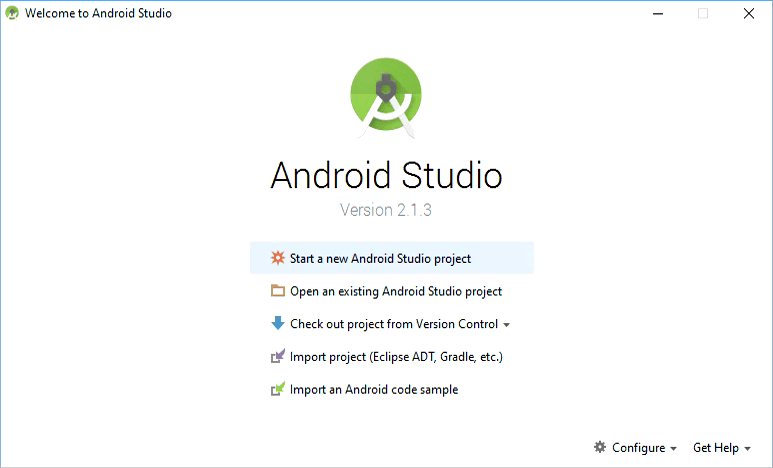773x468 pixels.
Task: Click the blue down-arrow Version Control icon
Action: tap(278, 323)
